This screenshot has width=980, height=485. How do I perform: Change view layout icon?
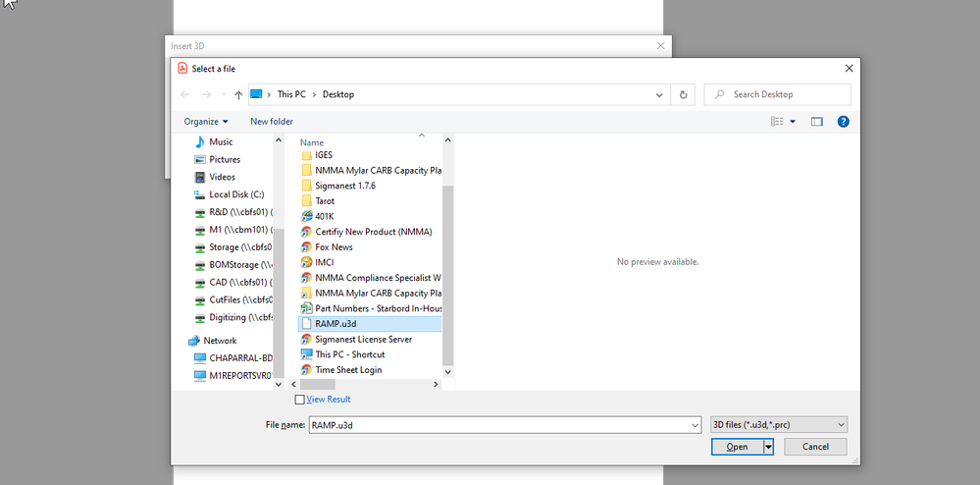point(777,122)
